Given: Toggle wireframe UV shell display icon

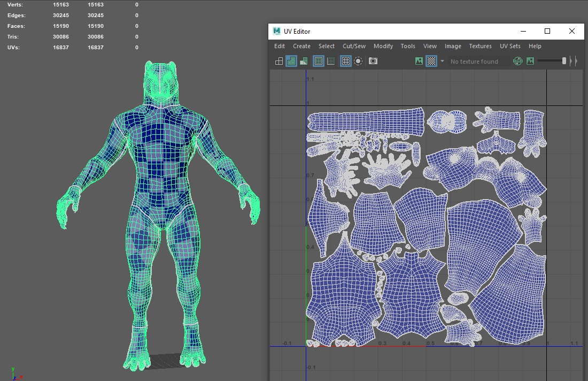Looking at the screenshot, I should coord(279,61).
